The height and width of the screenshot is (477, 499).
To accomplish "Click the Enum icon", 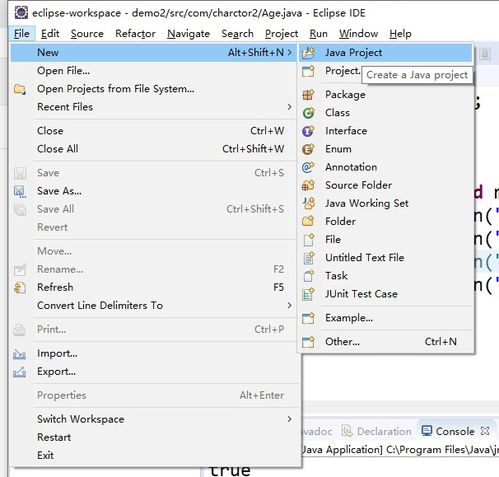I will (x=308, y=149).
